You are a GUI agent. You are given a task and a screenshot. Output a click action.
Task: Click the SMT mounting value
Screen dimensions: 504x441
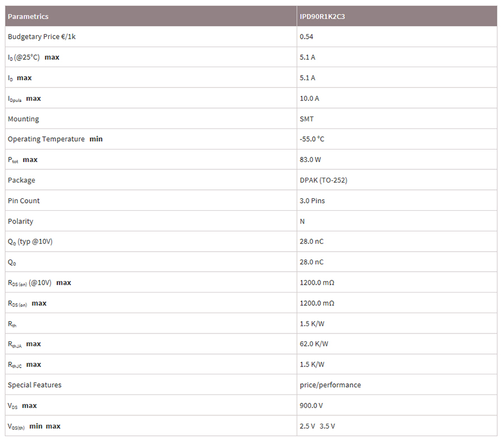click(x=307, y=119)
